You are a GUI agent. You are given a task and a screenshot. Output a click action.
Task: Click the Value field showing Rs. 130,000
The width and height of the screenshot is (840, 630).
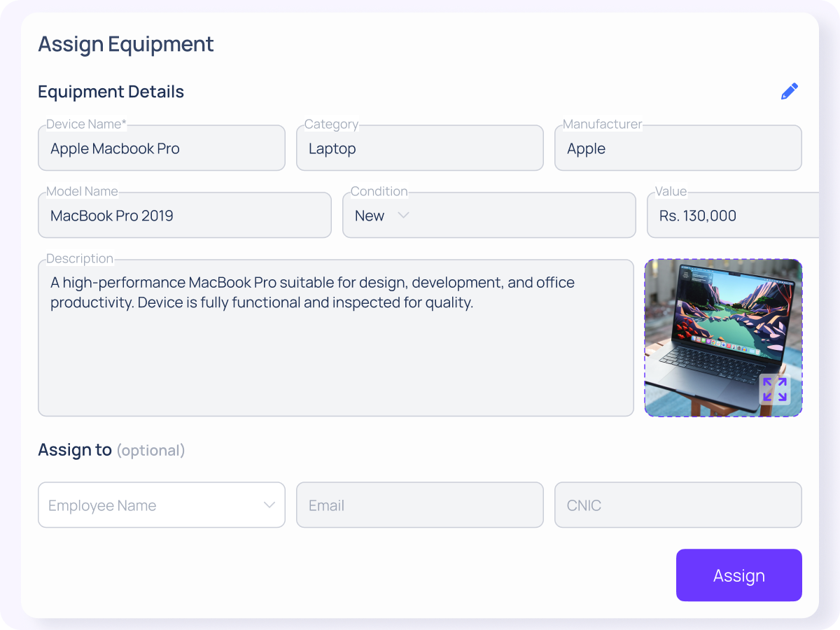[731, 216]
